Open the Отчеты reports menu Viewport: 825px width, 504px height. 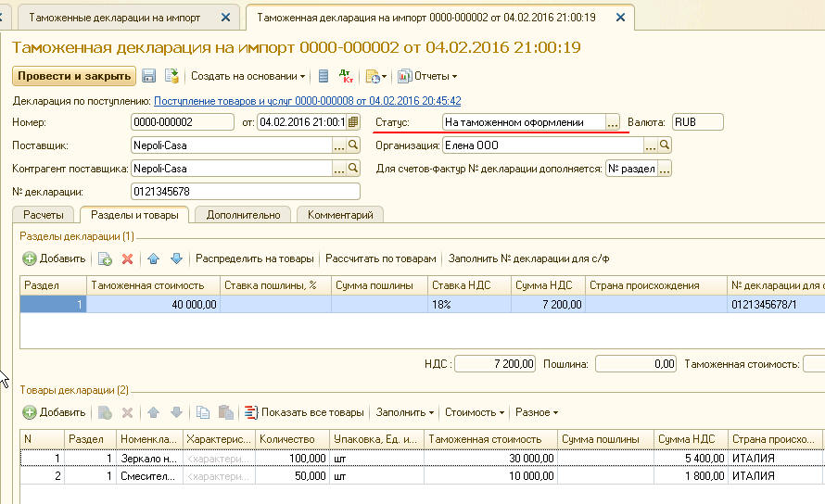click(427, 76)
